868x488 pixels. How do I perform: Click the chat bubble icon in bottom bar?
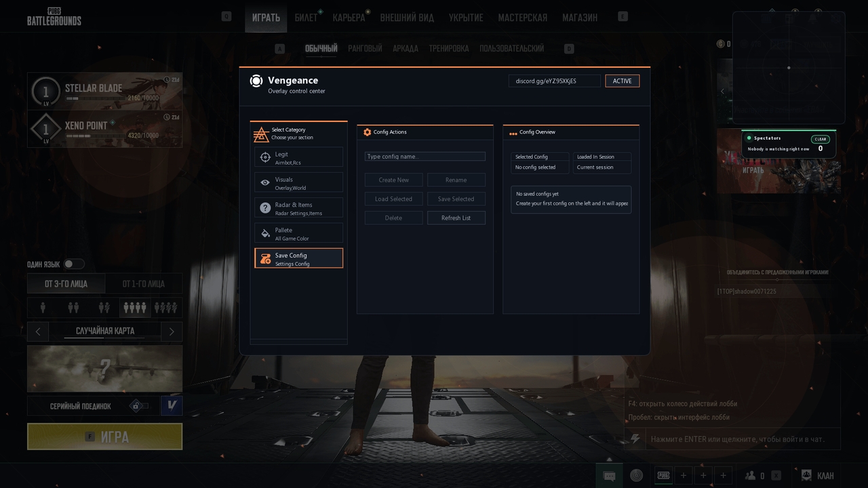[x=609, y=476]
